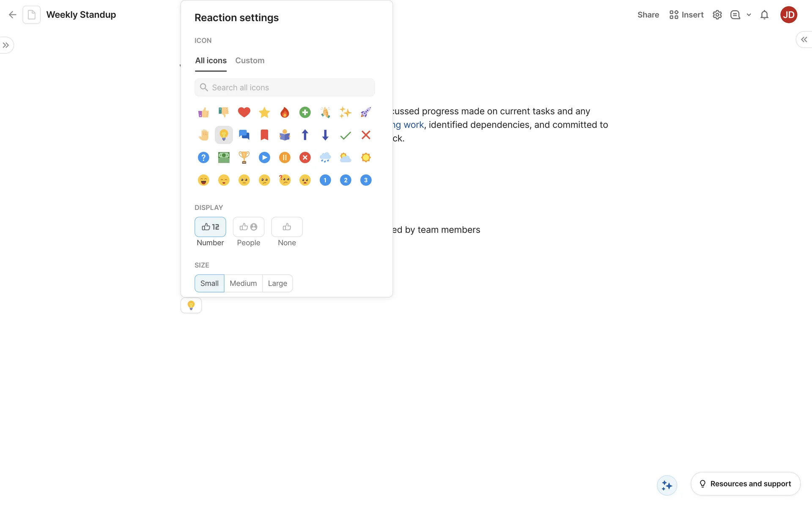Choose the green checkmark icon

346,135
